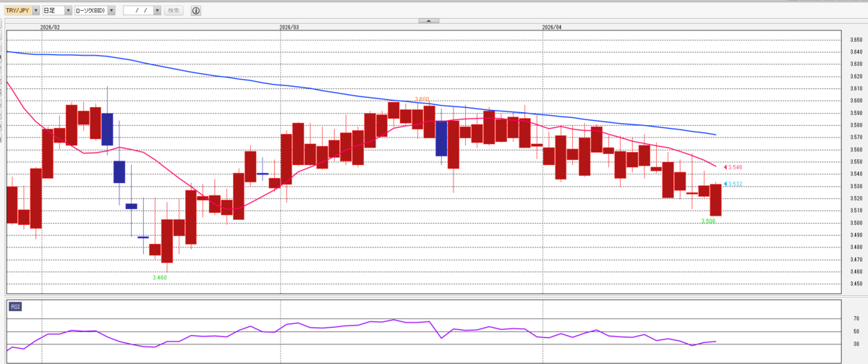868x364 pixels.
Task: Click the 2026/03 date axis label
Action: [x=289, y=26]
